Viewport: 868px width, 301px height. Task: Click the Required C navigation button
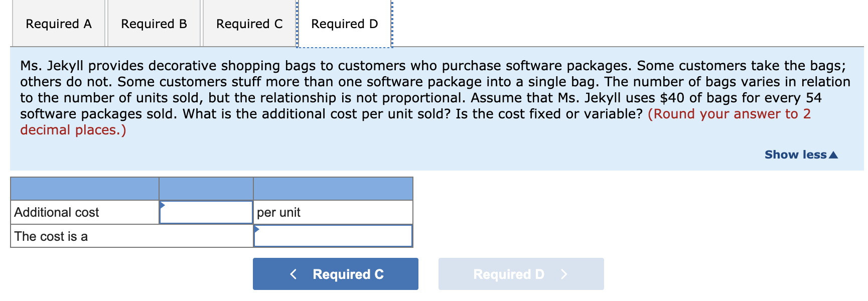[335, 274]
